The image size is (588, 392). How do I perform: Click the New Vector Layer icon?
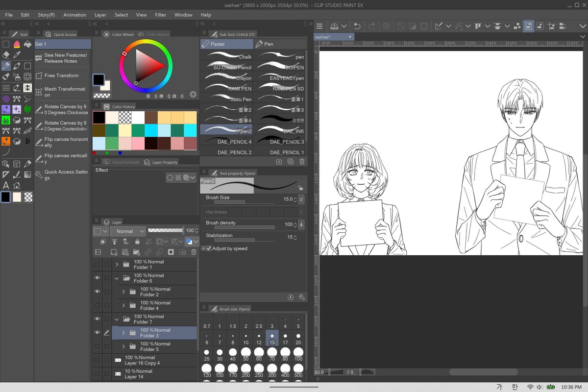(x=125, y=252)
